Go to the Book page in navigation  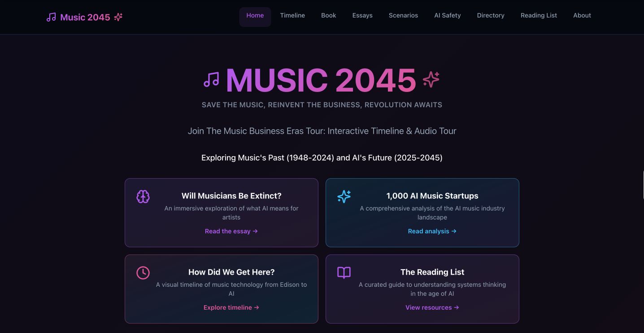[329, 15]
